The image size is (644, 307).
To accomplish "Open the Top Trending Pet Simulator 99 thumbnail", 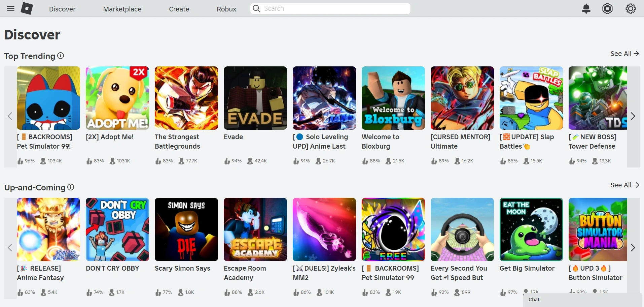I will click(48, 98).
